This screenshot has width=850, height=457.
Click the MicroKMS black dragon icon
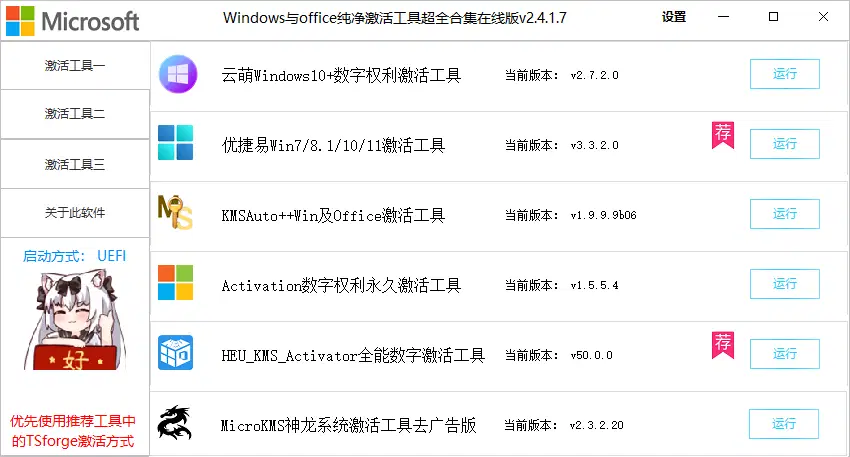(175, 422)
